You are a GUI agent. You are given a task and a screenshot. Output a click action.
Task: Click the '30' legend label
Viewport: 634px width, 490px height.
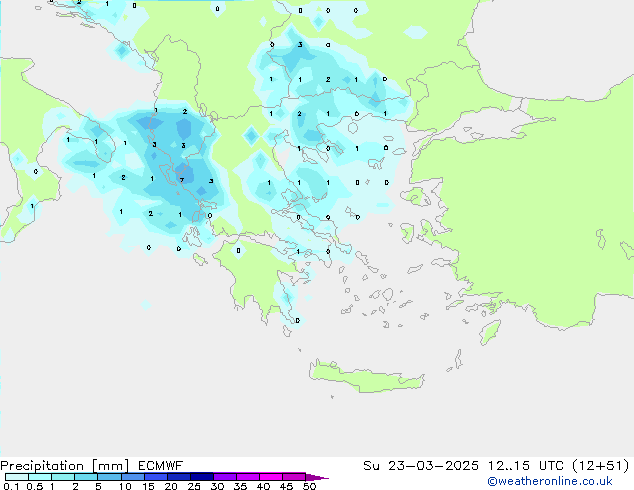click(x=217, y=486)
